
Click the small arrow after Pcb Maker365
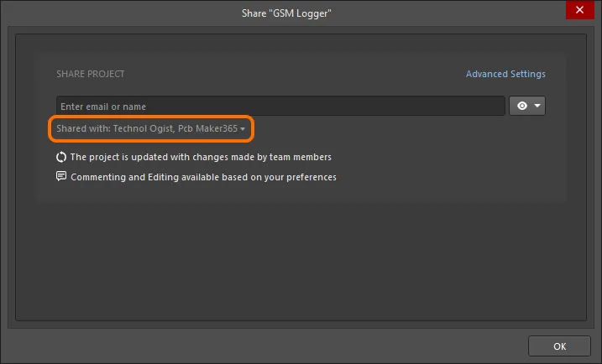(243, 129)
